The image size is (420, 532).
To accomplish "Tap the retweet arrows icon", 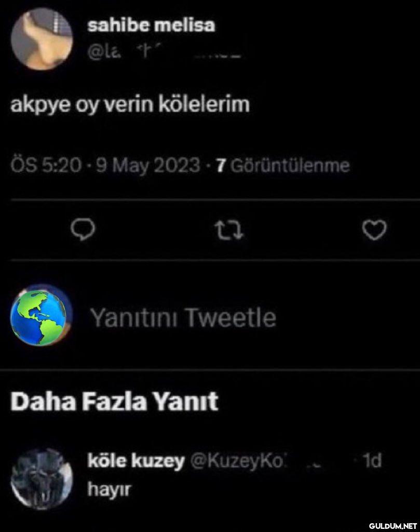I will click(229, 230).
